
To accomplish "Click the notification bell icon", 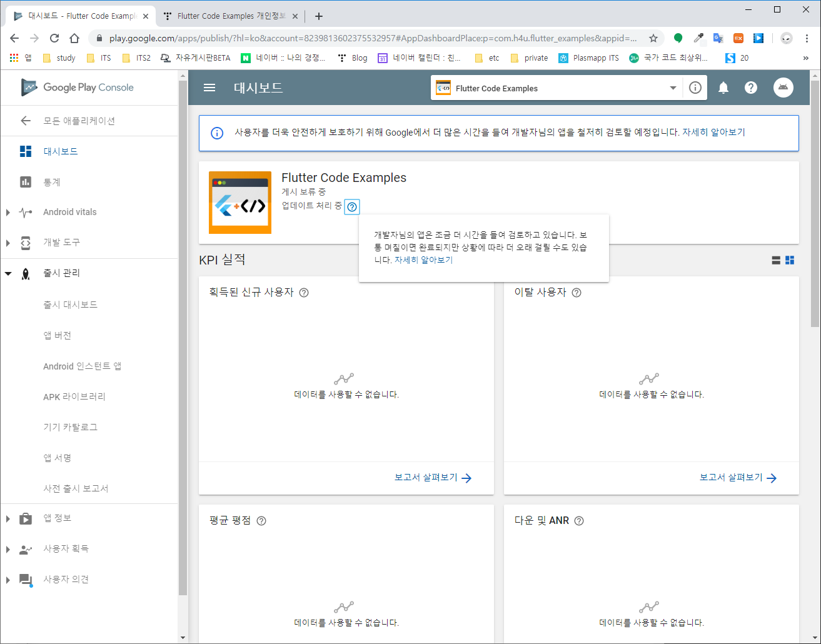I will 723,88.
